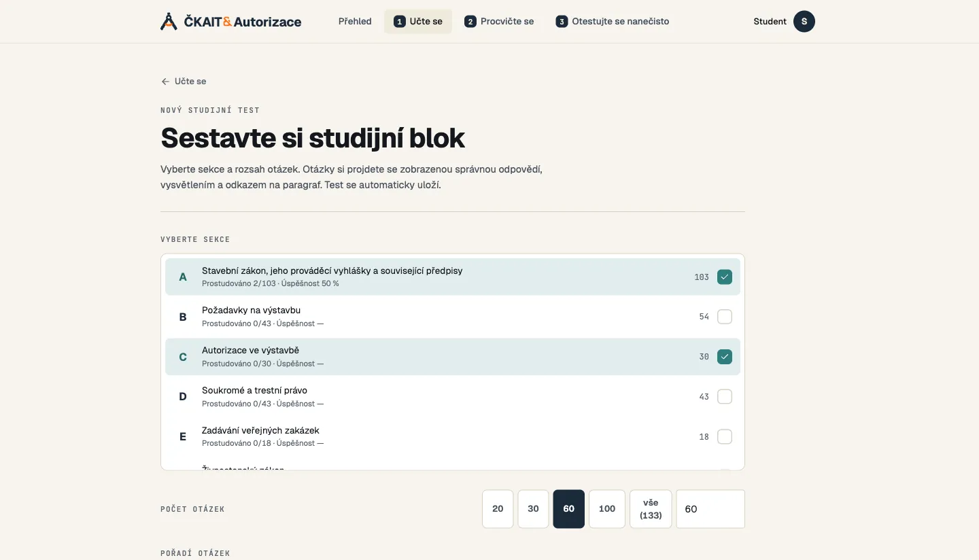Viewport: 979px width, 560px height.
Task: Click the section letter B
Action: pyautogui.click(x=183, y=317)
